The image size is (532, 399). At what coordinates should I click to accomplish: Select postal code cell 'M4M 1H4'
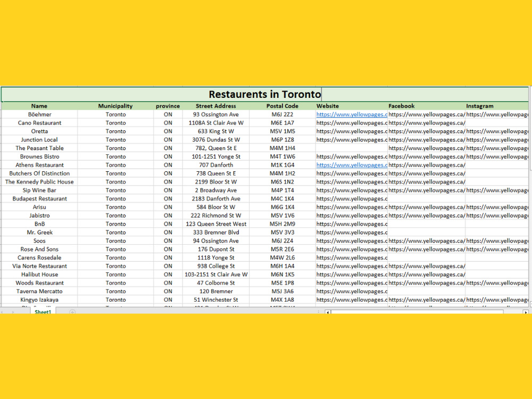click(282, 148)
